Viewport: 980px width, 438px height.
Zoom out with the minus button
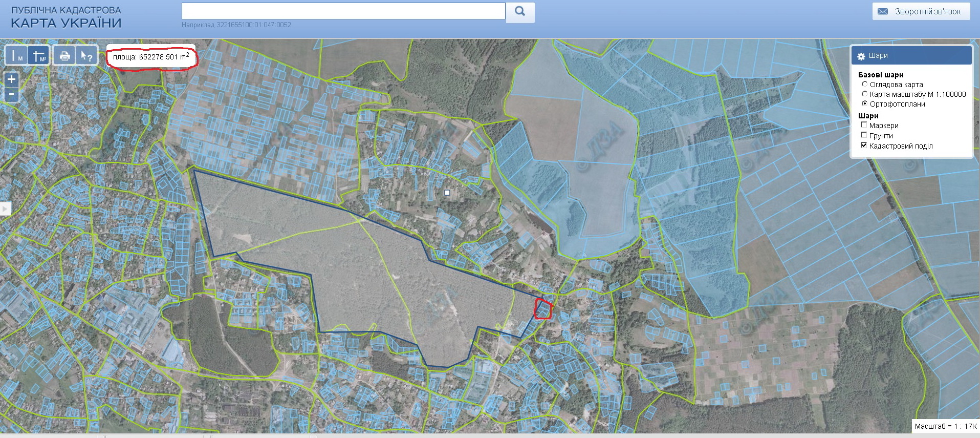point(11,95)
